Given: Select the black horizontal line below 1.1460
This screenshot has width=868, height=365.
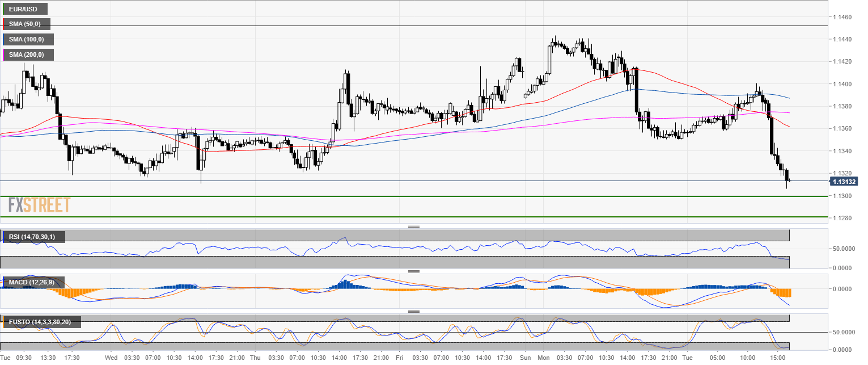Looking at the screenshot, I should 397,26.
